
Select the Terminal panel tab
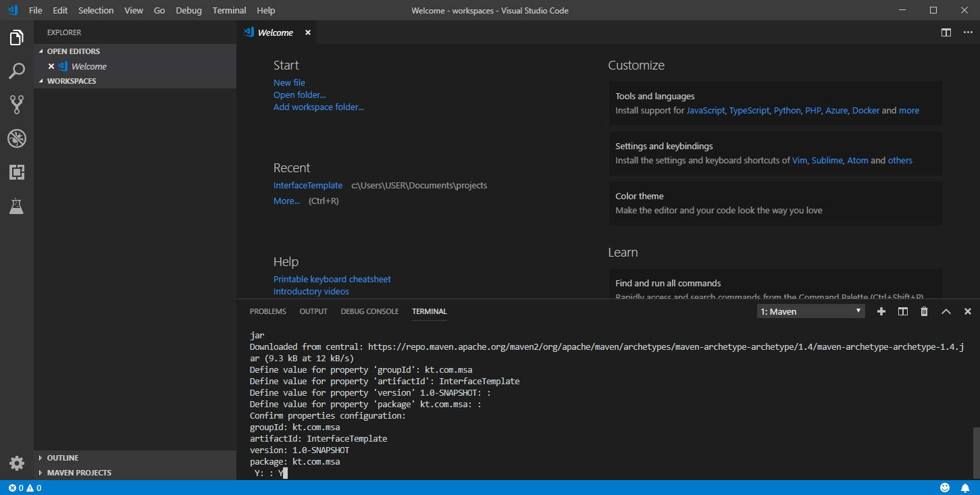tap(430, 311)
